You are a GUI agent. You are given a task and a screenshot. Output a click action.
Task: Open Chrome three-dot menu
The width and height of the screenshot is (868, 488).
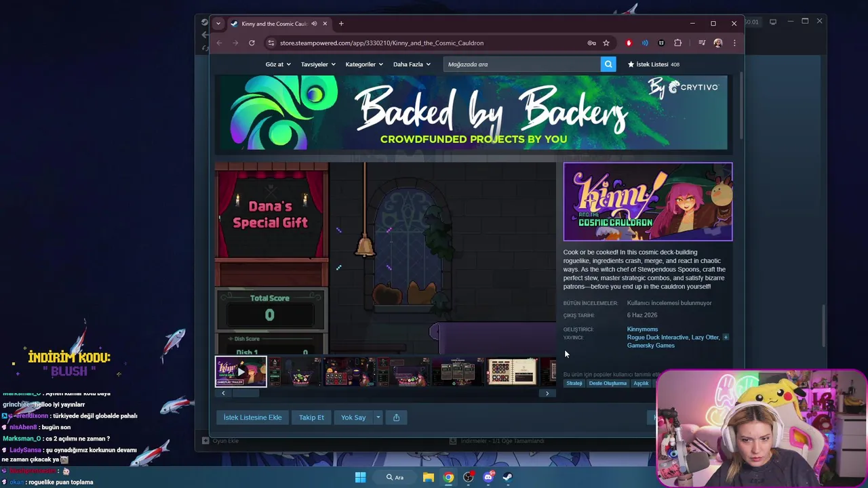734,43
